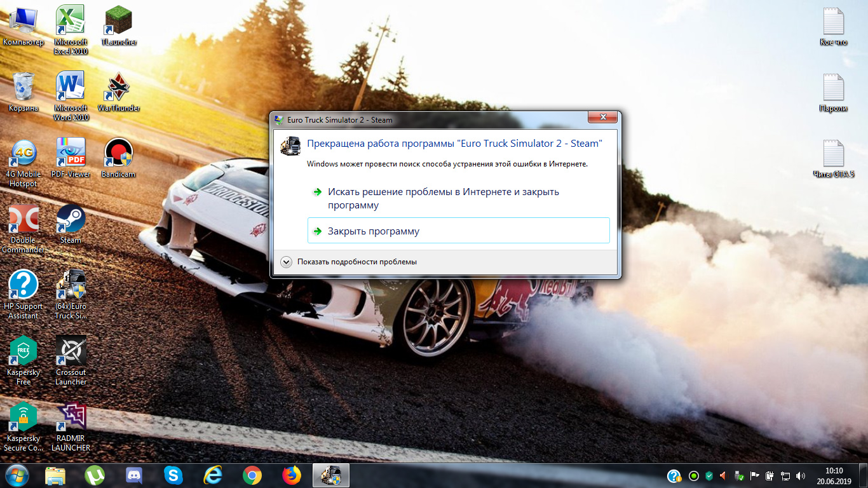The height and width of the screenshot is (488, 868).
Task: Open Microsoft Word 2010 shortcut
Action: [71, 96]
